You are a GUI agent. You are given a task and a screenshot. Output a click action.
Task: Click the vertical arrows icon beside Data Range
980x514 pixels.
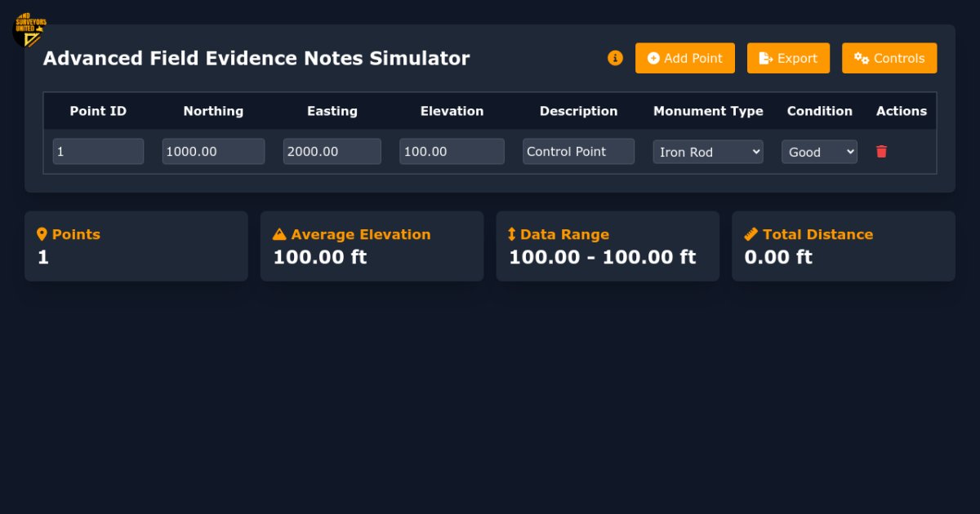click(x=512, y=234)
